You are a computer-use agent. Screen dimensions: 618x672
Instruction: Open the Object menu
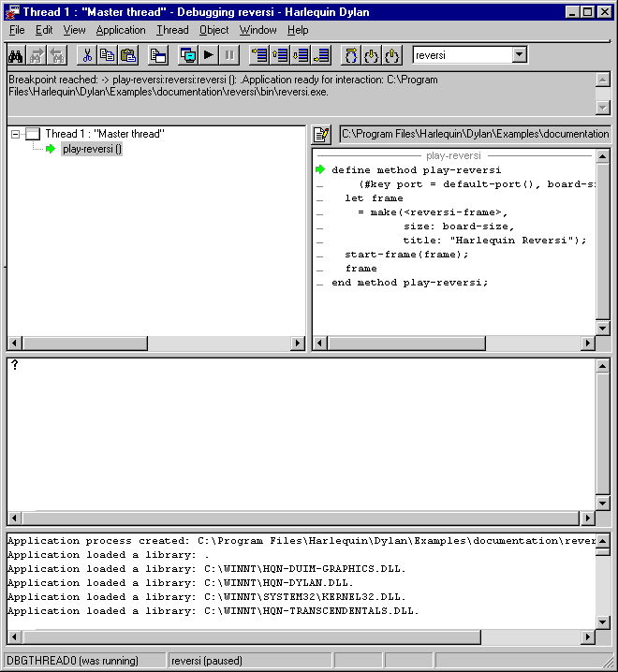pos(213,30)
